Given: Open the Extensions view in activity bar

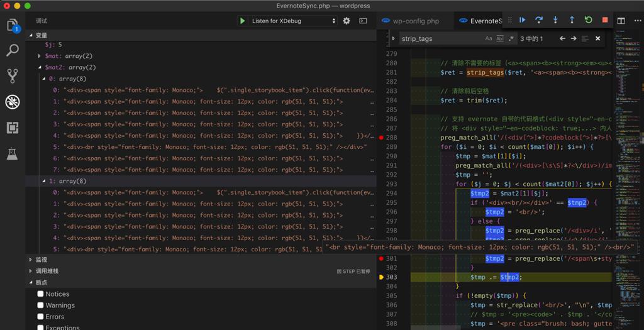Looking at the screenshot, I should click(13, 128).
